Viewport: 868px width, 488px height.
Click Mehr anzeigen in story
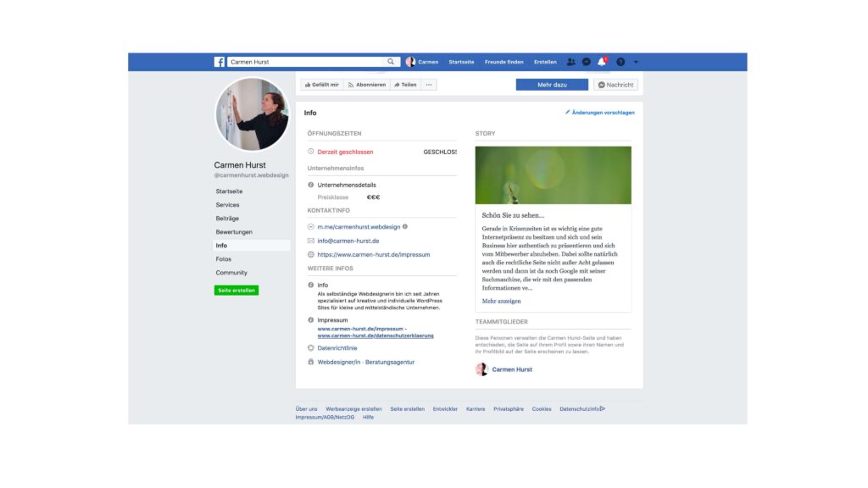pyautogui.click(x=501, y=301)
